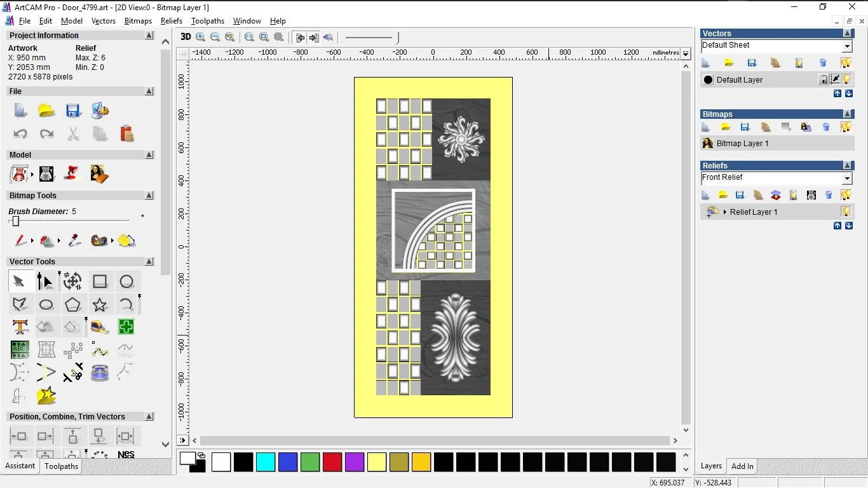Select the Create Star vector tool
Viewport: 868px width, 488px height.
(100, 304)
